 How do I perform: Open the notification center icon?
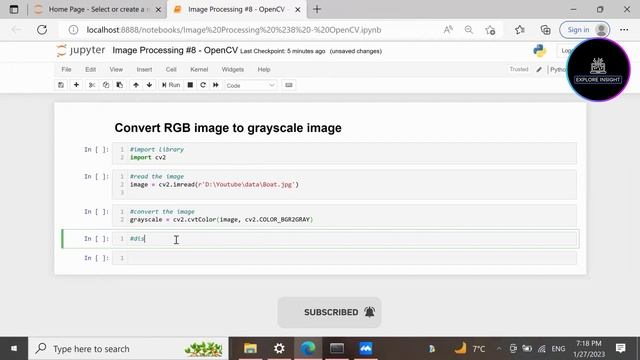(x=620, y=348)
